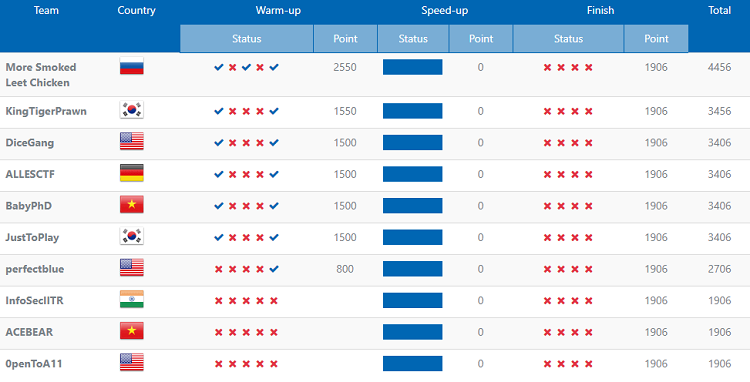750x382 pixels.
Task: Select the perfectblue team name
Action: [x=35, y=269]
